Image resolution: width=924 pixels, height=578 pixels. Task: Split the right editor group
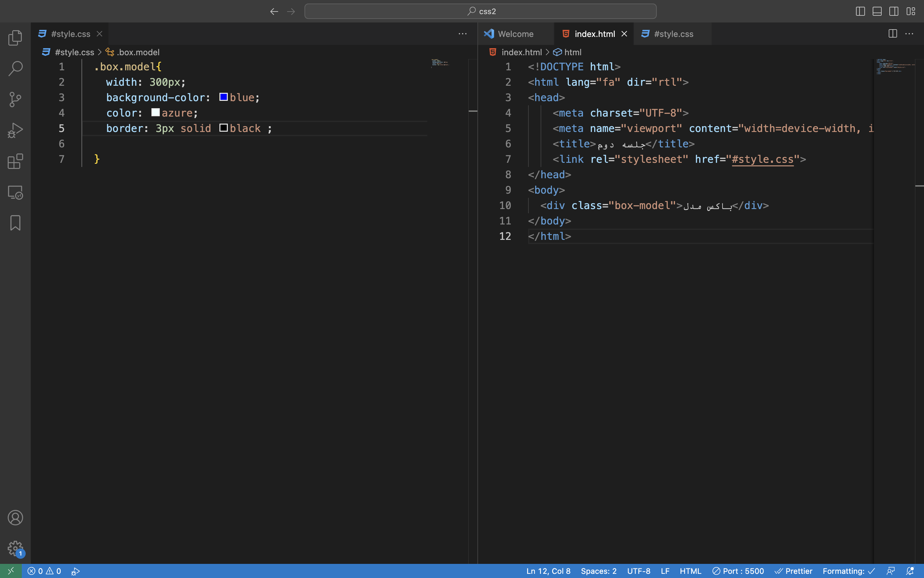893,34
